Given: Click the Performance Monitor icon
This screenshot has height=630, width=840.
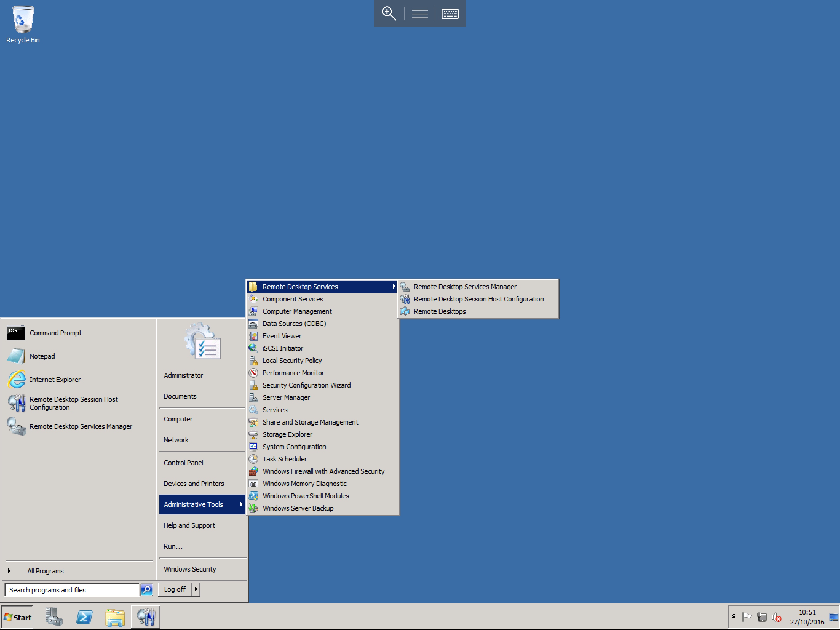Looking at the screenshot, I should 253,373.
